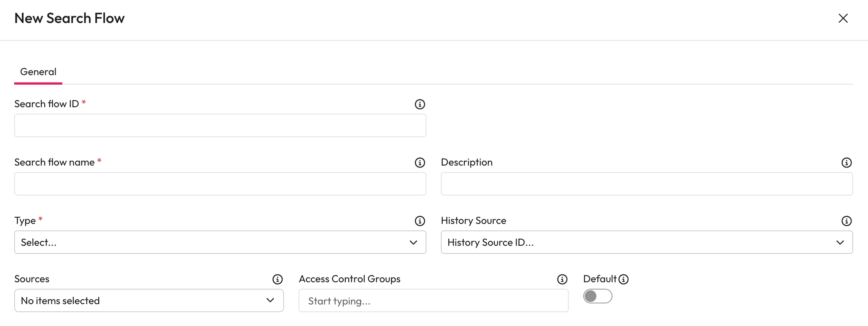Click into the Description input field
This screenshot has height=326, width=868.
pos(646,184)
